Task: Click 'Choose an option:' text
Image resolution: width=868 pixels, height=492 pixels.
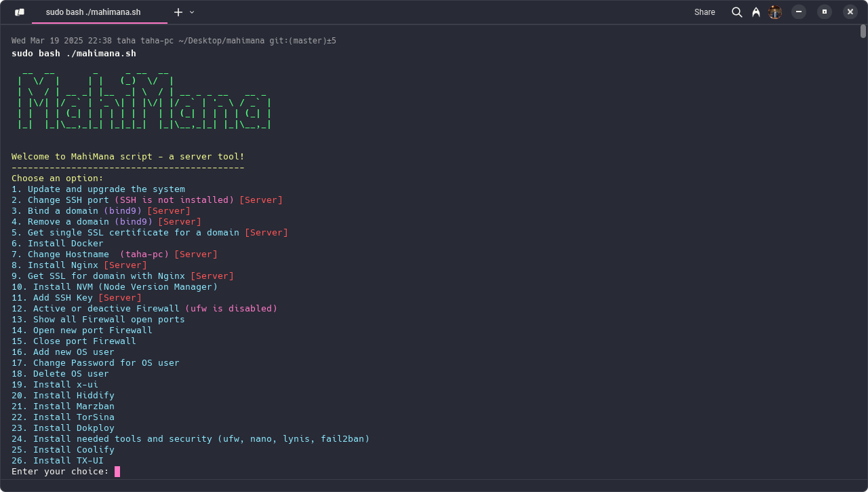Action: [58, 178]
